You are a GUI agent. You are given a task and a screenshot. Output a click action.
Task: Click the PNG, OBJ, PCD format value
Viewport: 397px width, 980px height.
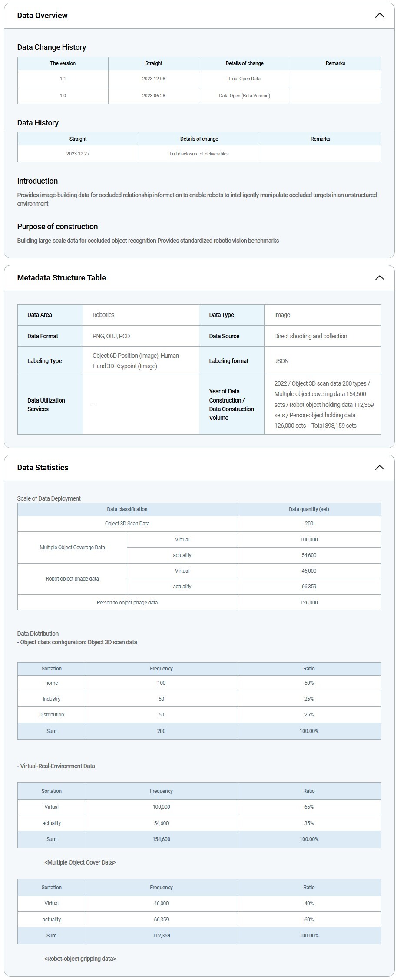(x=111, y=336)
